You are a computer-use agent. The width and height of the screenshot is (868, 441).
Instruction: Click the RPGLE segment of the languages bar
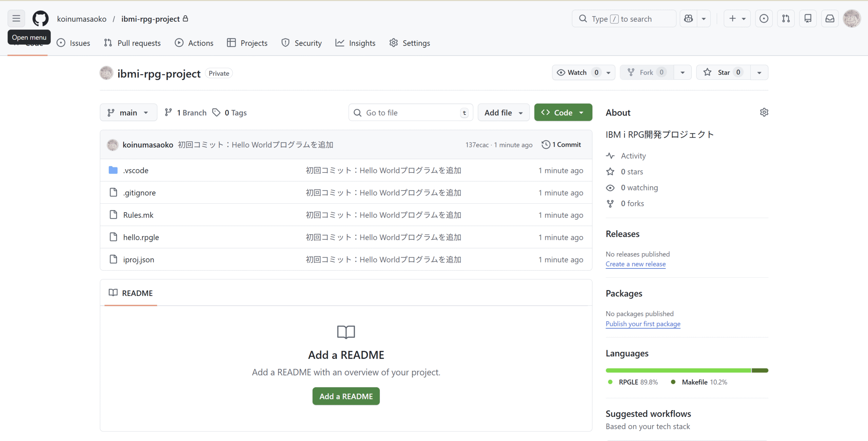tap(678, 370)
